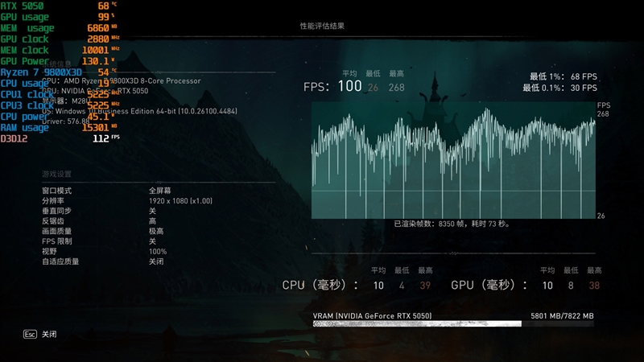Screen dimensions: 644x362
Task: Click the 已渲染帧数 8350 帧 summary line
Action: (x=452, y=224)
